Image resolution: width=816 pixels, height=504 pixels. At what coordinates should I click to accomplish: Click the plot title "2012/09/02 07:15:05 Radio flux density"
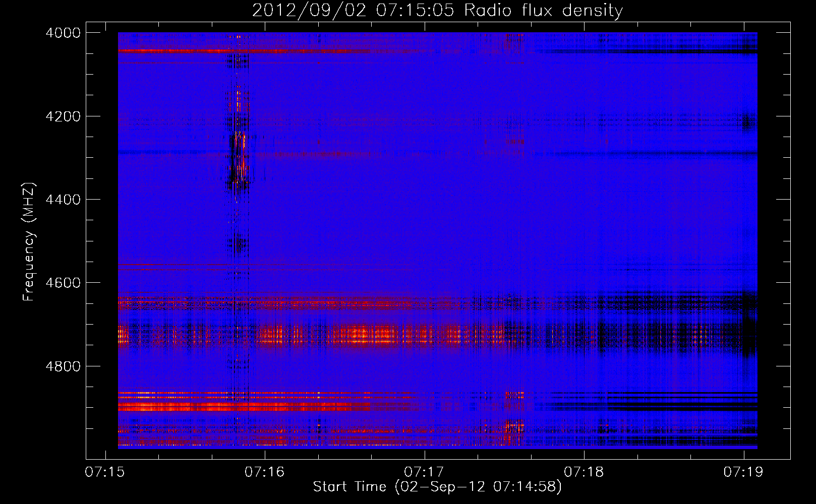pyautogui.click(x=437, y=11)
